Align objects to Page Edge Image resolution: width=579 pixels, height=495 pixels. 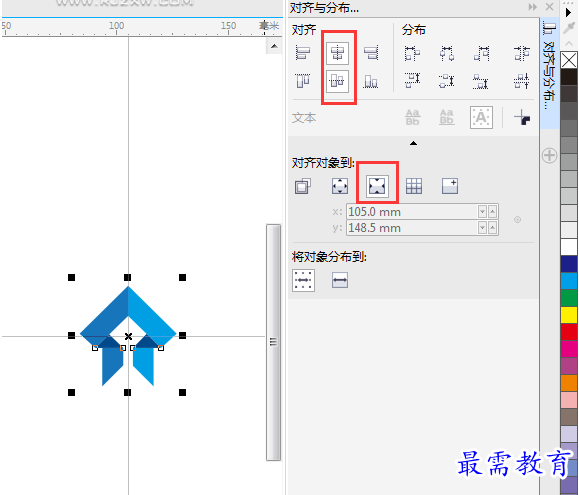[340, 186]
